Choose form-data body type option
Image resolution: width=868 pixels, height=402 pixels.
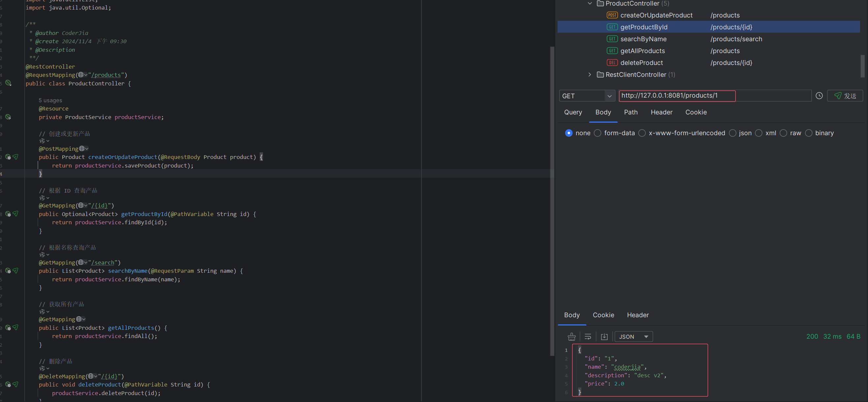click(597, 133)
